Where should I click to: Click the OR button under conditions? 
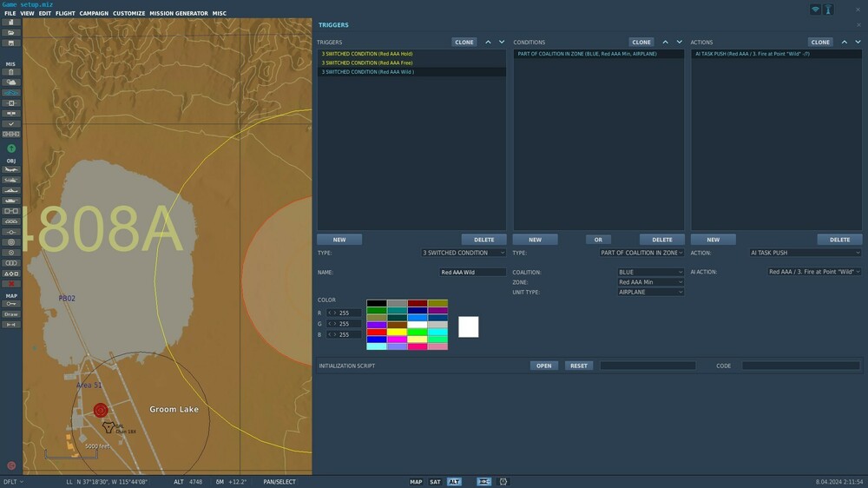click(598, 240)
